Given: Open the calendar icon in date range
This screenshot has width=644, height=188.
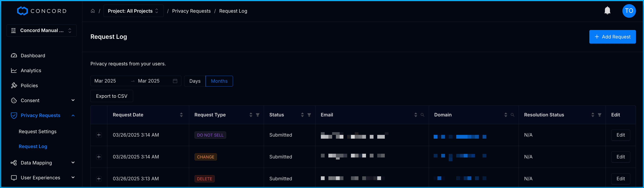Looking at the screenshot, I should pyautogui.click(x=175, y=81).
